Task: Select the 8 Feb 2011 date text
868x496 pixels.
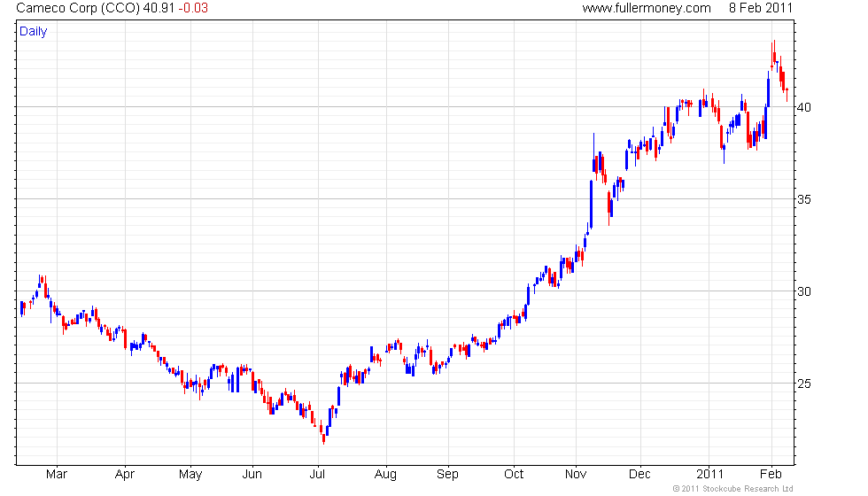Action: click(761, 8)
